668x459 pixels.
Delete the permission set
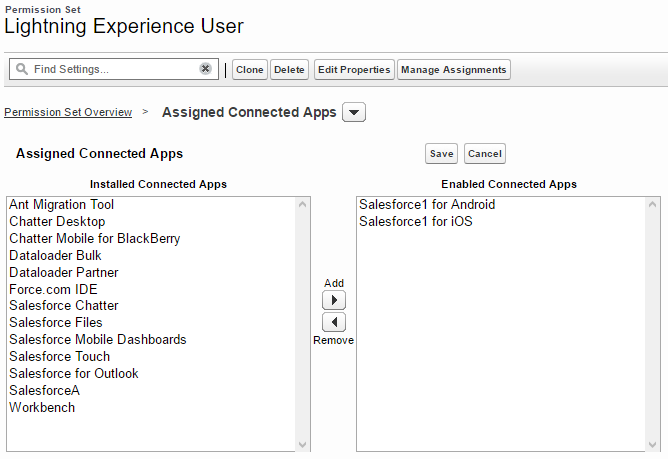click(x=289, y=70)
